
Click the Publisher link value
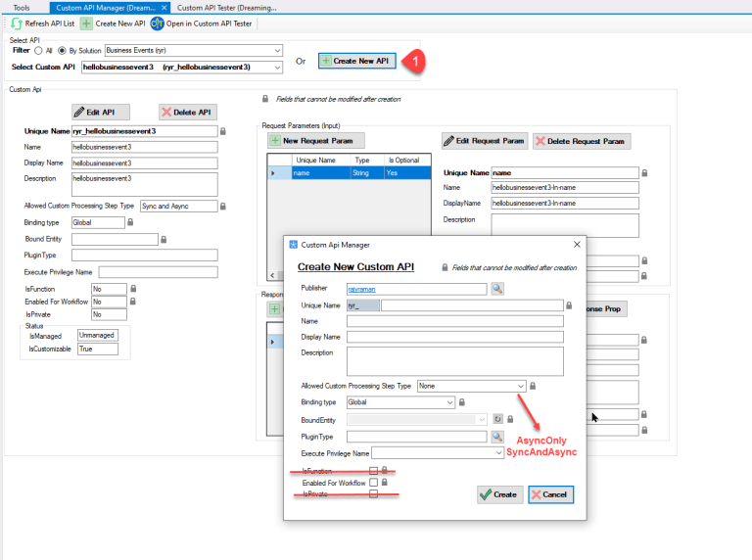point(361,289)
